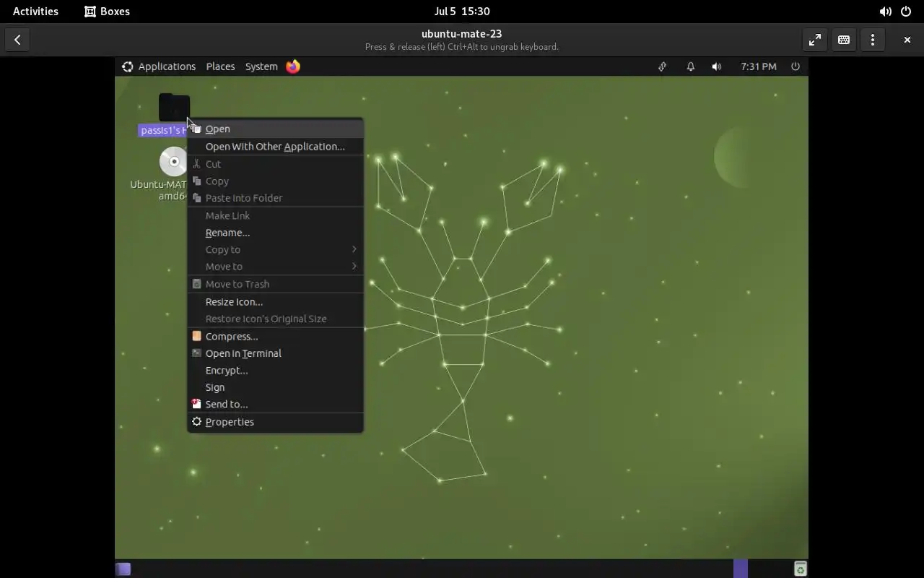
Task: Click the greyed Cut entry
Action: pyautogui.click(x=275, y=164)
